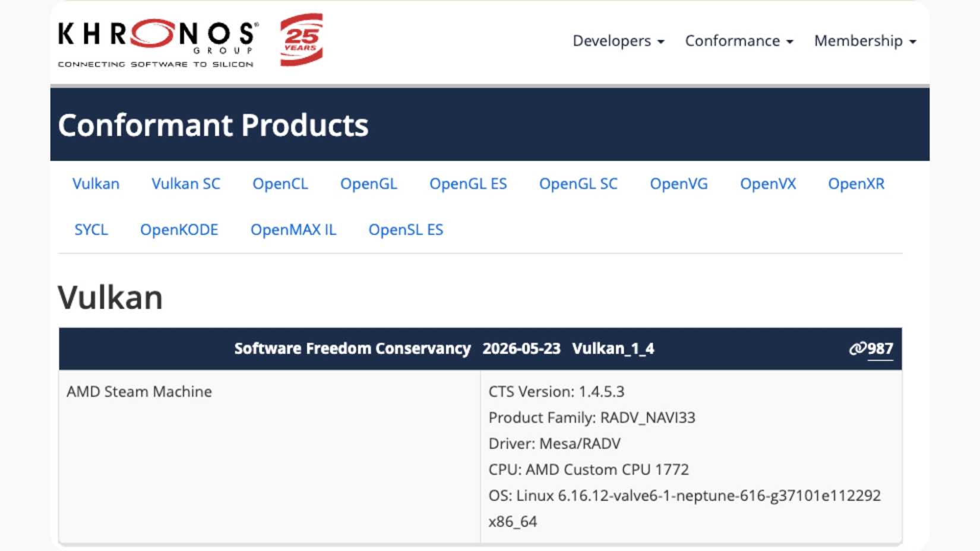
Task: Switch to the OpenCL tab
Action: pos(280,184)
